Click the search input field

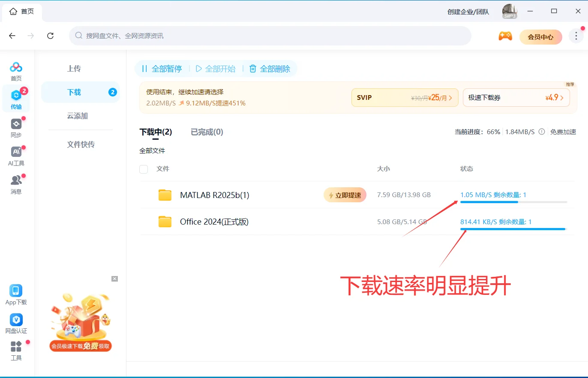coord(270,36)
